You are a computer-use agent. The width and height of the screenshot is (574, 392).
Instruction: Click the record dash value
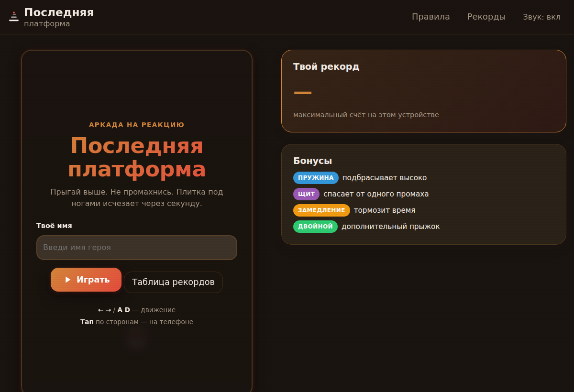pos(303,92)
